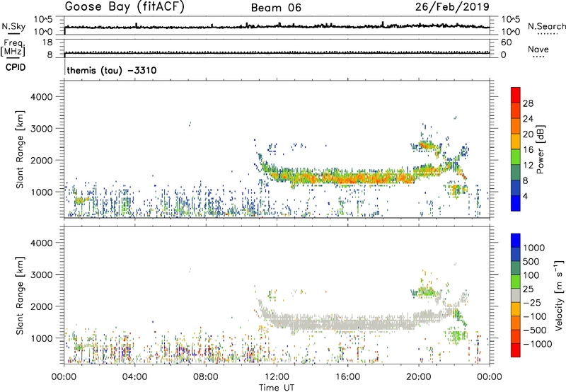566x392 pixels.
Task: Click the '25' Velocity colorbar label
Action: [529, 289]
